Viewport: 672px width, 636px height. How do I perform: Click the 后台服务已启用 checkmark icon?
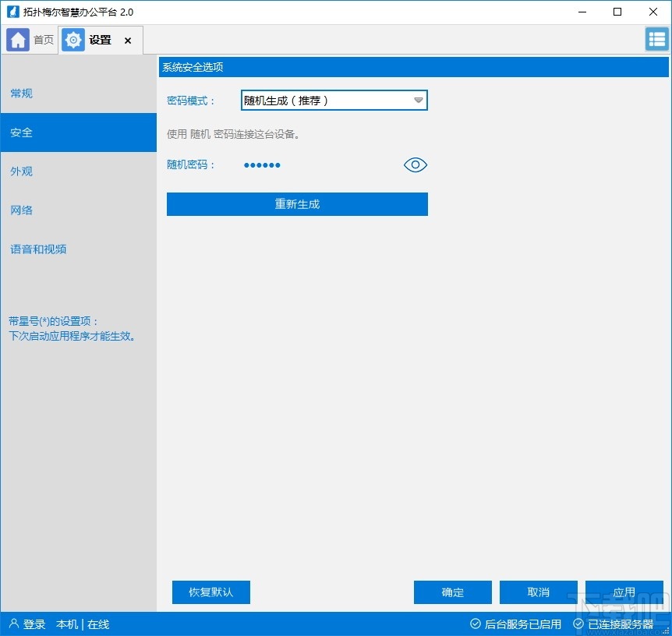[475, 624]
